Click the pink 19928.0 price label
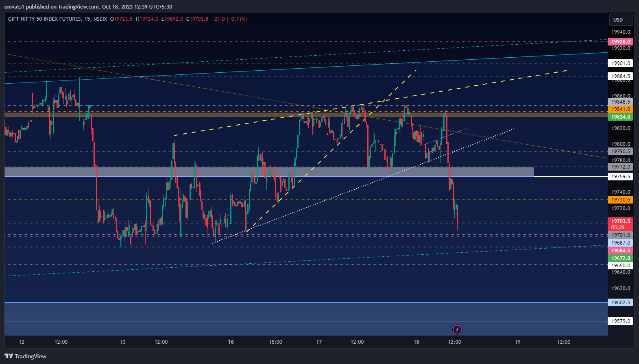The height and width of the screenshot is (364, 639). (621, 42)
